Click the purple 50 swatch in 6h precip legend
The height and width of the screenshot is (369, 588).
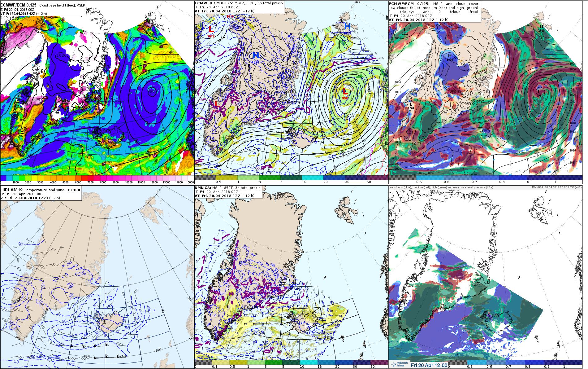[x=378, y=178]
